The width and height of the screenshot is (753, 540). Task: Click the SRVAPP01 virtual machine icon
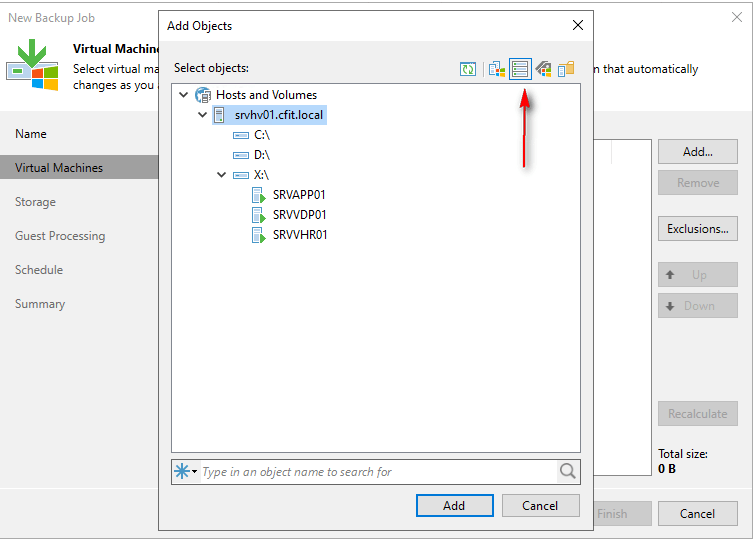258,195
